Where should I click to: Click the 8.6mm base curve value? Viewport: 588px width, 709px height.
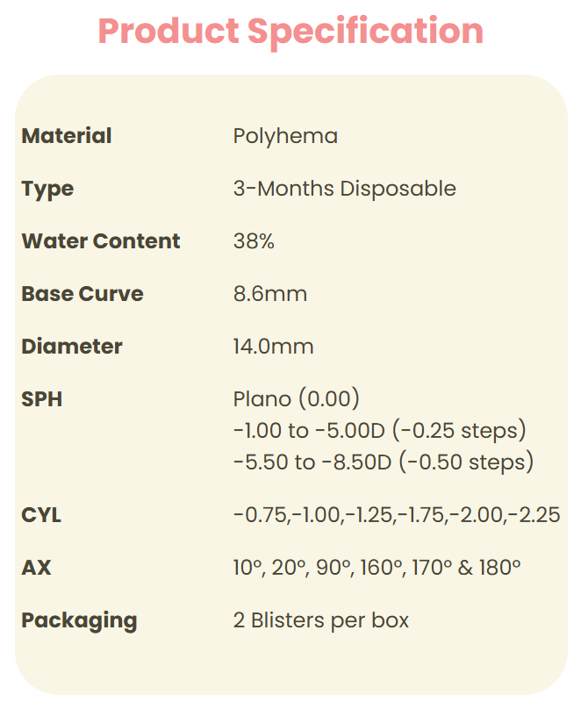coord(270,294)
